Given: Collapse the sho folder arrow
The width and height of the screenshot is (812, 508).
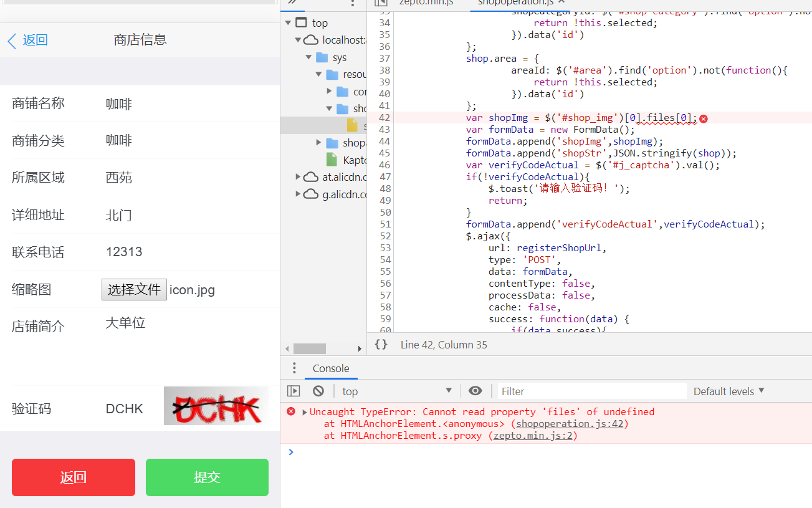Looking at the screenshot, I should 329,108.
